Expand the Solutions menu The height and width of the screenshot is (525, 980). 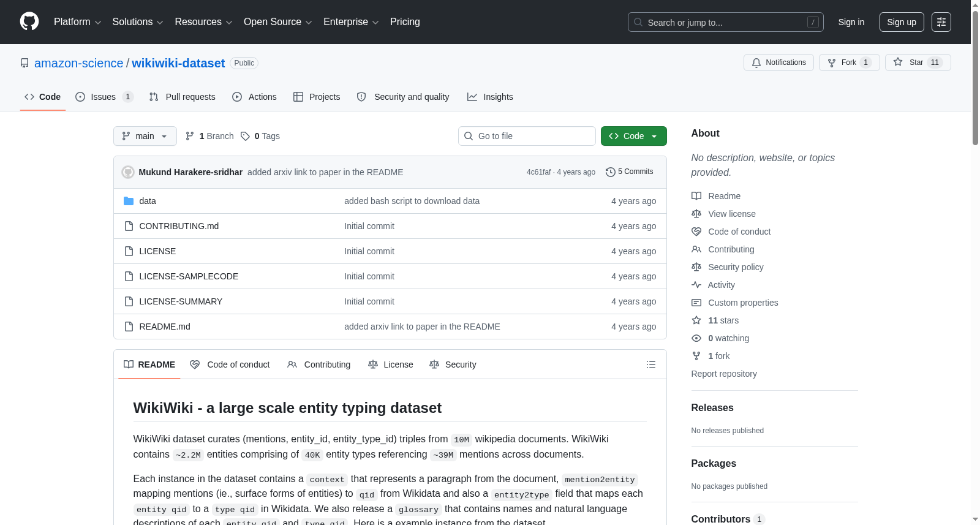(x=138, y=22)
